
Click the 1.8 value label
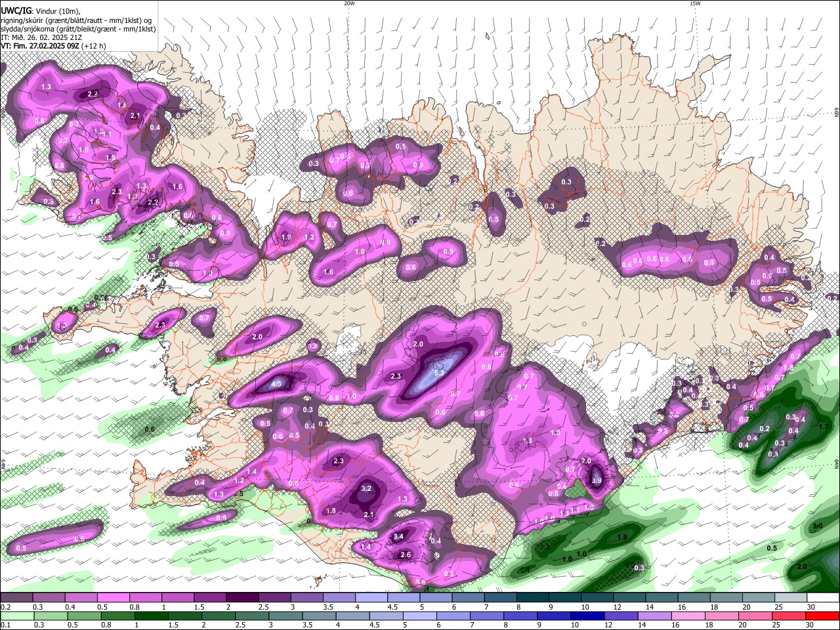[331, 511]
